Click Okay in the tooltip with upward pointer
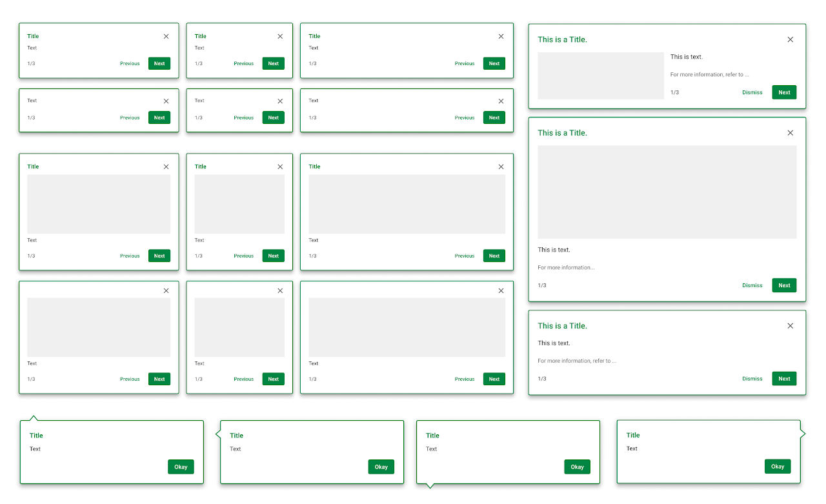 coord(181,467)
